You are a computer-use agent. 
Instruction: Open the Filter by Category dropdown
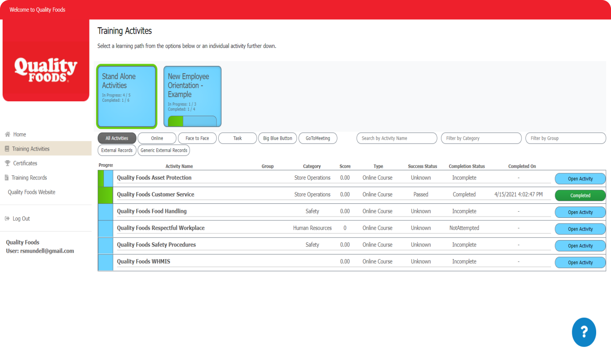pyautogui.click(x=481, y=138)
